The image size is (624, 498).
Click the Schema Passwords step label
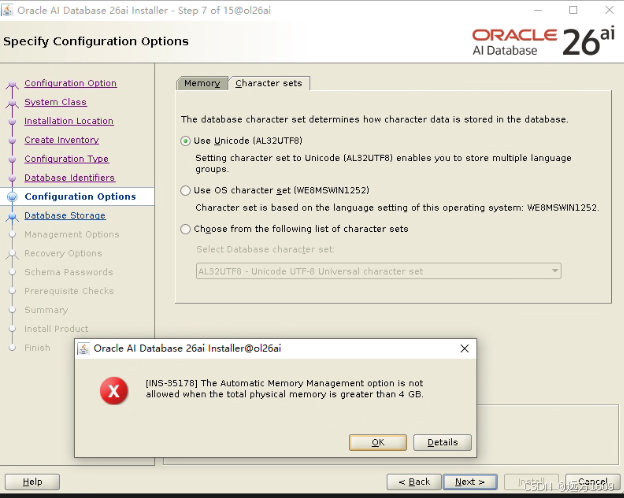click(x=68, y=272)
